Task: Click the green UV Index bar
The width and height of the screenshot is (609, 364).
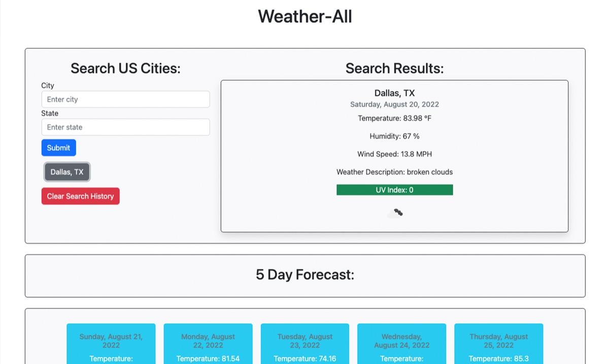Action: coord(395,190)
